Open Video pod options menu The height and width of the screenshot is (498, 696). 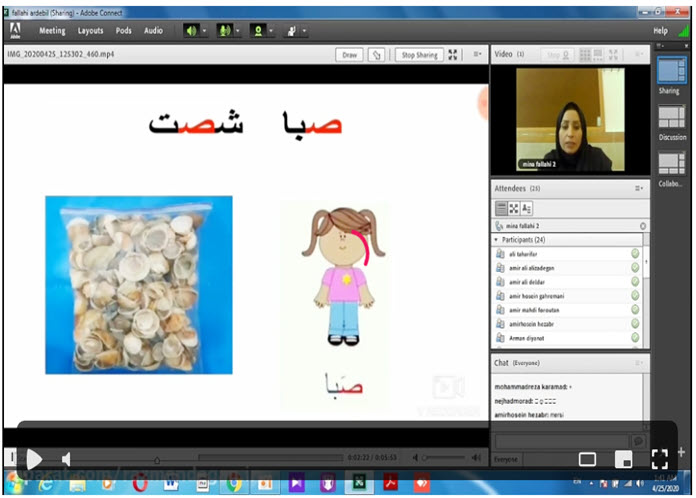[639, 54]
